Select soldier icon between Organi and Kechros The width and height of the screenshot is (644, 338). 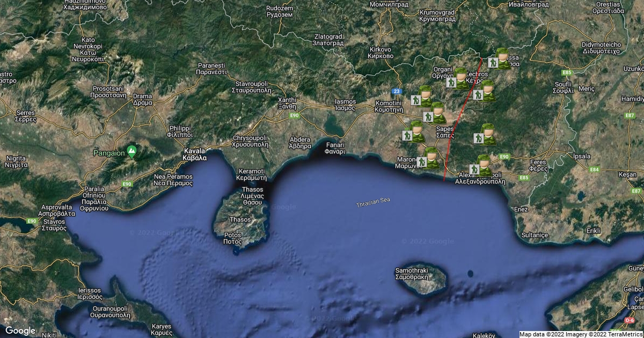click(461, 78)
